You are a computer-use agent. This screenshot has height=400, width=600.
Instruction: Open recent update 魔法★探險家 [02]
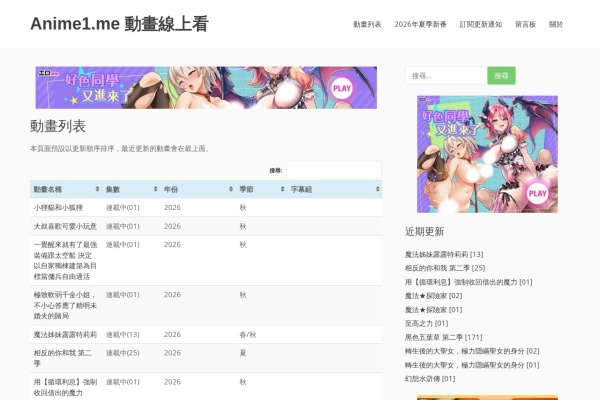click(x=434, y=296)
